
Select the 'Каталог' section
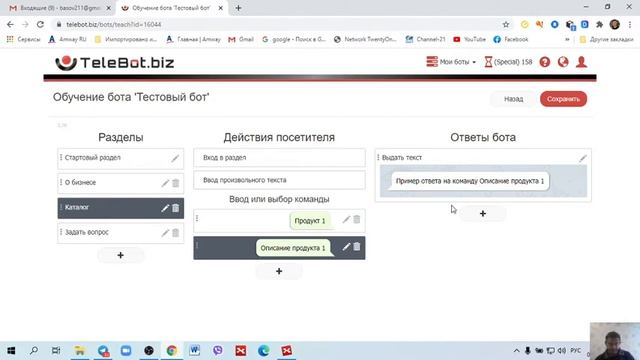pyautogui.click(x=120, y=208)
